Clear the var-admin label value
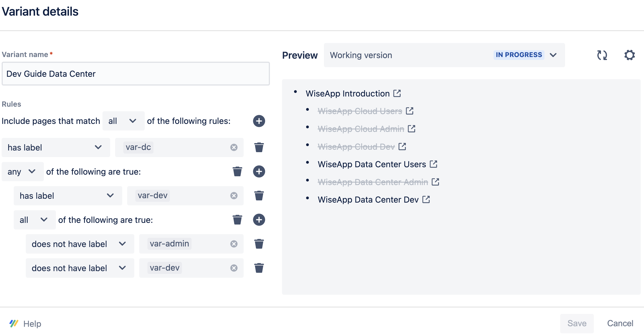Image resolution: width=644 pixels, height=335 pixels. click(x=234, y=244)
